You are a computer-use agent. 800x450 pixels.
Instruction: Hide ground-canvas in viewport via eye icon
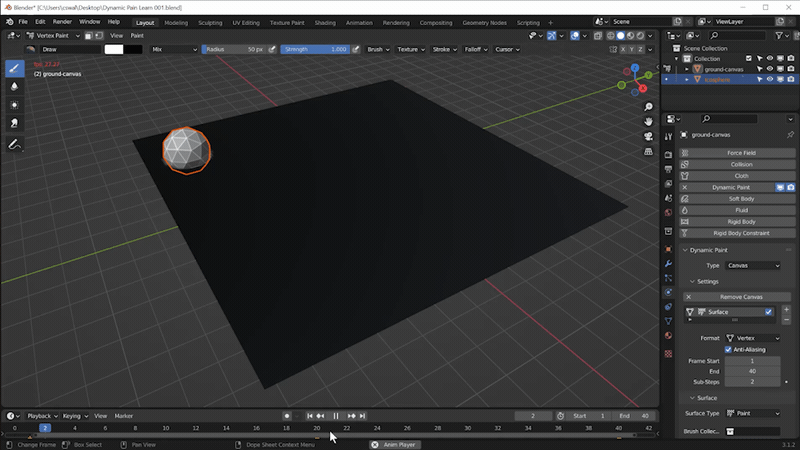(x=770, y=69)
